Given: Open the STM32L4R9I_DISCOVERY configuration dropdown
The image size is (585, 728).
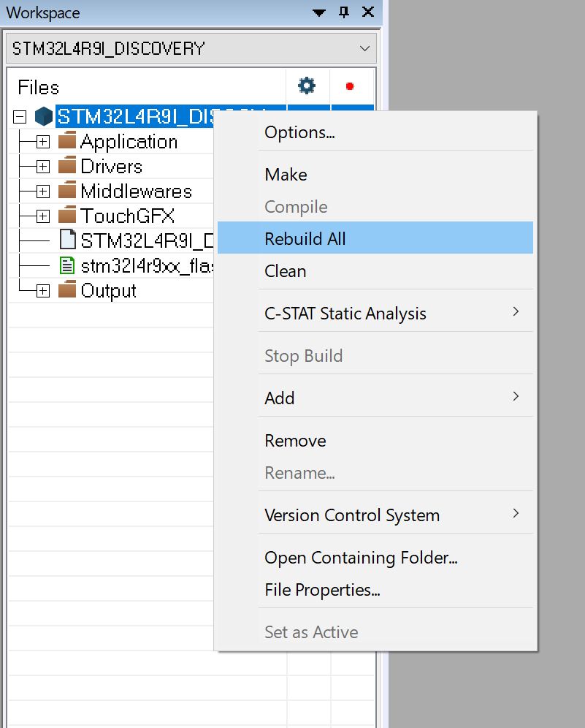Looking at the screenshot, I should click(x=191, y=48).
